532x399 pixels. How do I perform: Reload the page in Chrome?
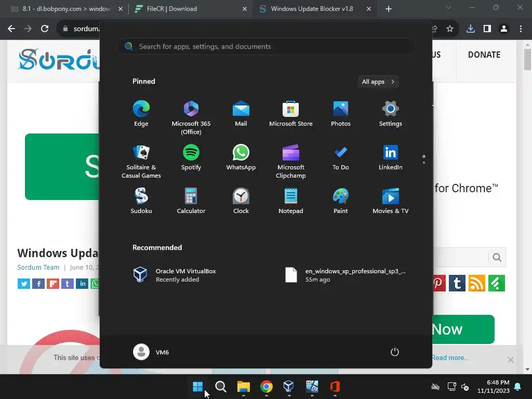pyautogui.click(x=45, y=29)
